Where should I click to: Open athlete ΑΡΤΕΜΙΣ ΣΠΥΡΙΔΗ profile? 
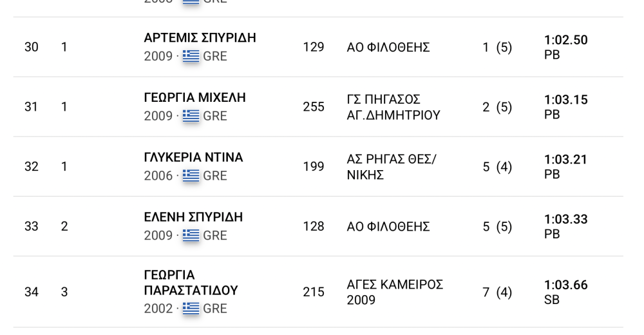click(200, 38)
